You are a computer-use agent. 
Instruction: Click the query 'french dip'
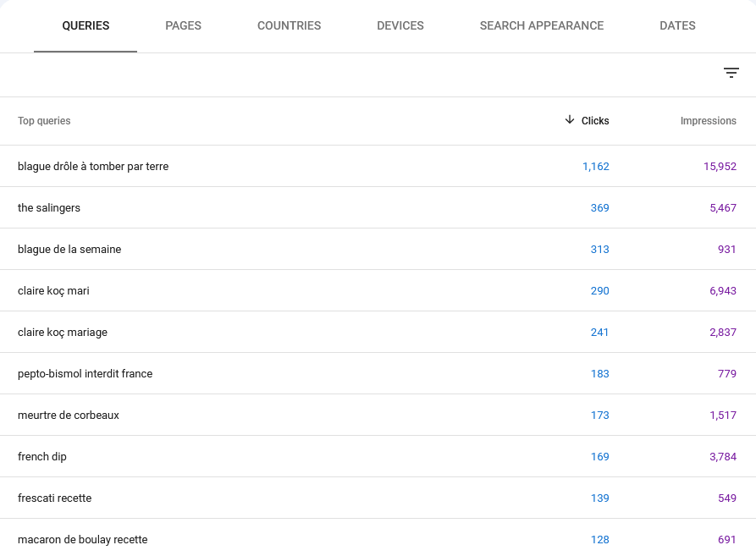coord(42,456)
